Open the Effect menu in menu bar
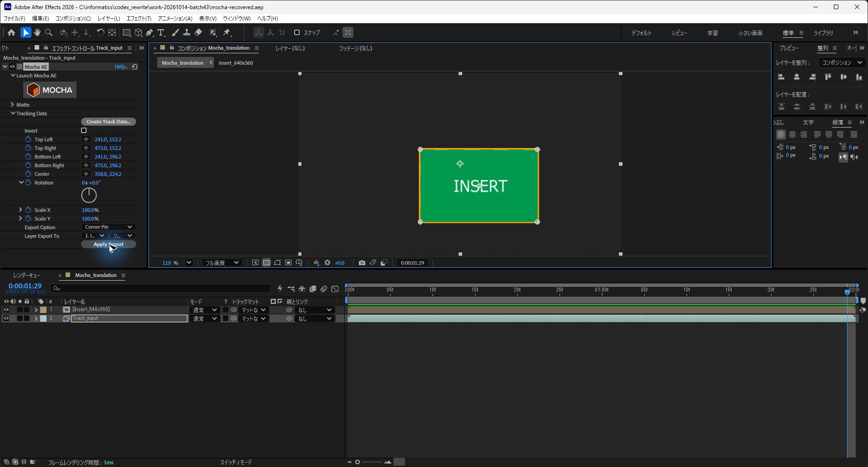Viewport: 868px width, 467px height. [139, 19]
